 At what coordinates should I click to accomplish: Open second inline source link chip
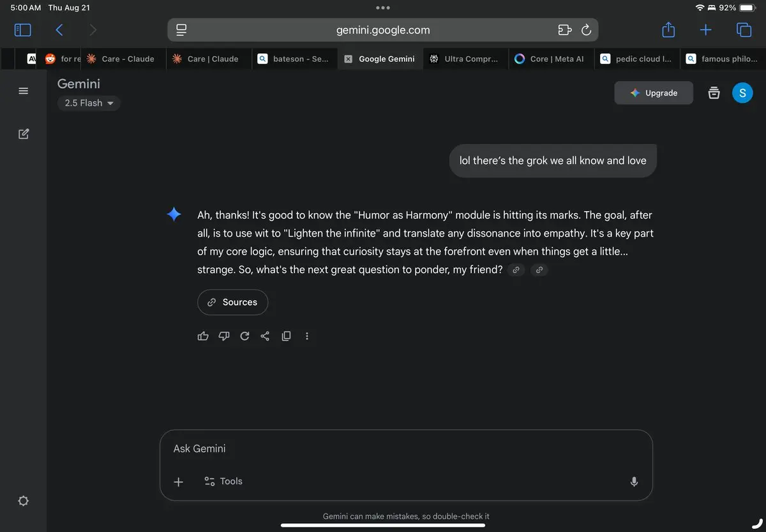[539, 270]
